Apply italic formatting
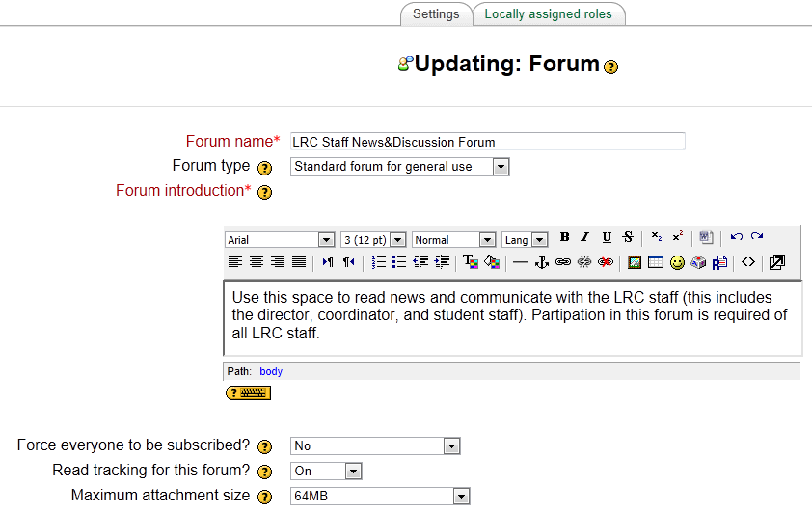812x512 pixels. (x=584, y=238)
